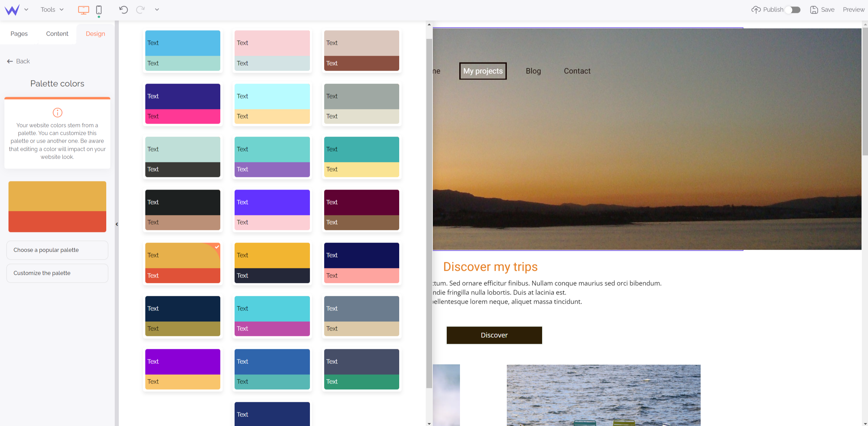
Task: Click the Design tab
Action: click(x=96, y=33)
